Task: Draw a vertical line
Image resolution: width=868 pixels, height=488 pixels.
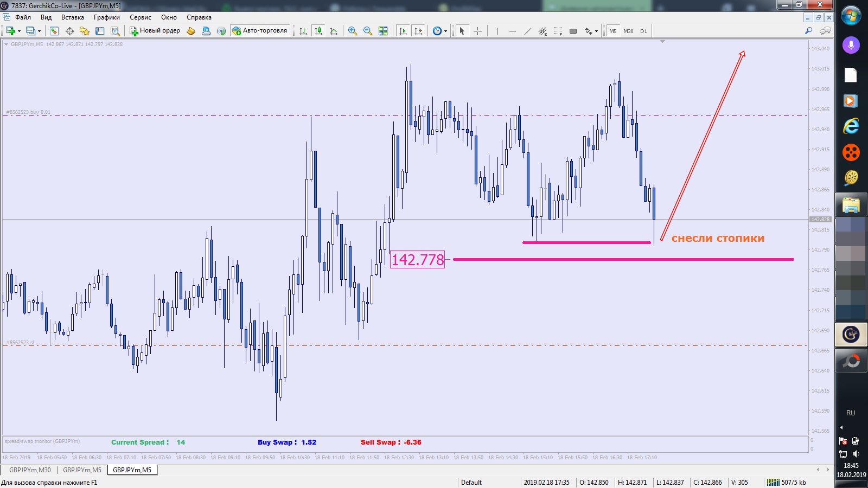Action: [x=497, y=31]
